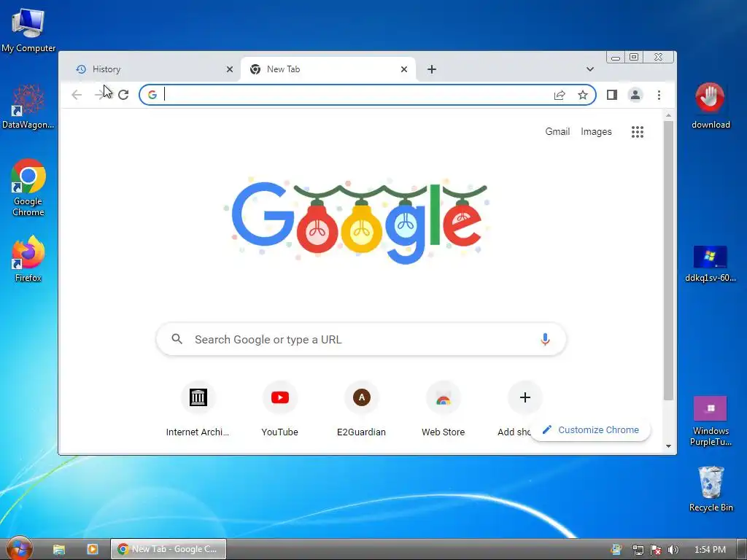Open the Web Store shortcut
This screenshot has height=560, width=747.
pos(443,410)
